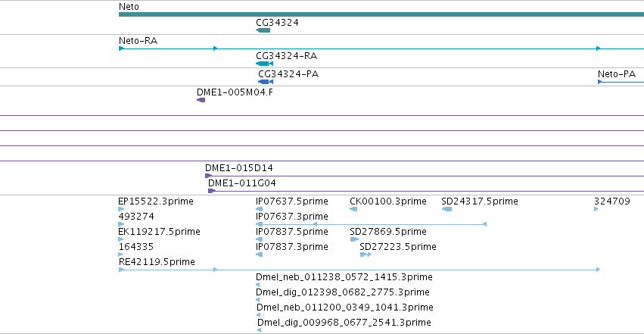Click the CG34324-RA label text

tap(286, 56)
